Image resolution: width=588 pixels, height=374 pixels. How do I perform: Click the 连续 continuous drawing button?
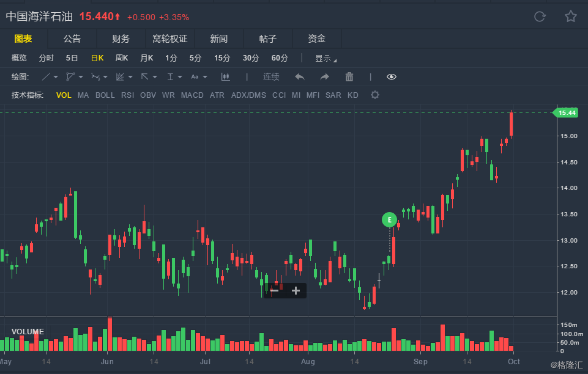click(x=271, y=77)
